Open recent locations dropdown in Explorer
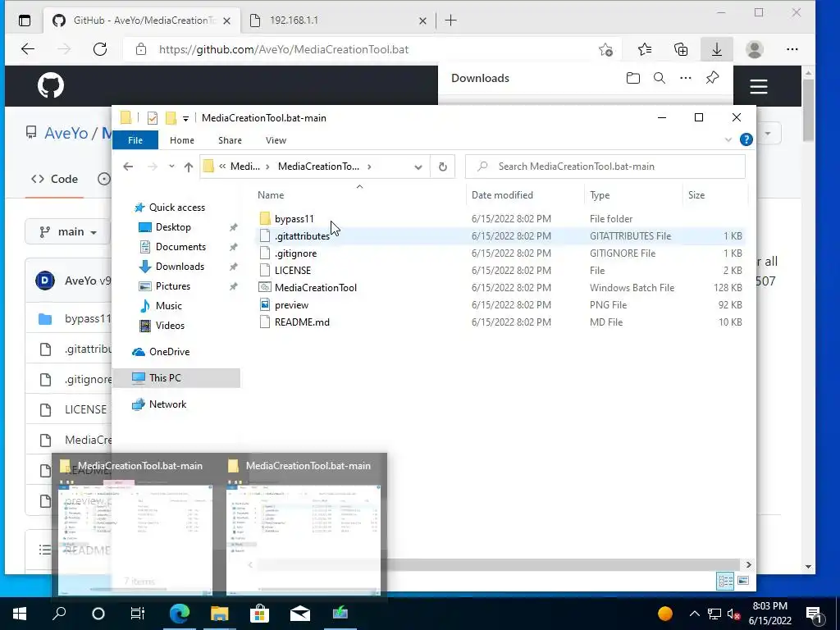 [171, 167]
